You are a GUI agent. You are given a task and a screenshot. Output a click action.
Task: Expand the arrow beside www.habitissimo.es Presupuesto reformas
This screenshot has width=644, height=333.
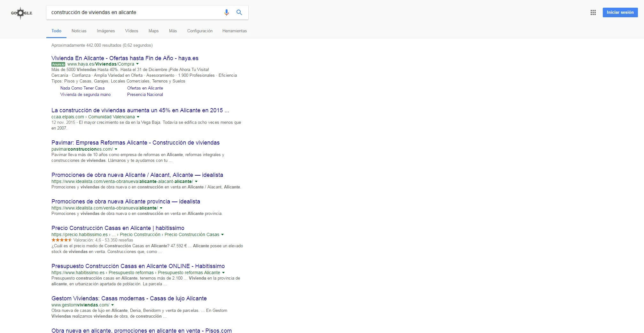pyautogui.click(x=223, y=273)
